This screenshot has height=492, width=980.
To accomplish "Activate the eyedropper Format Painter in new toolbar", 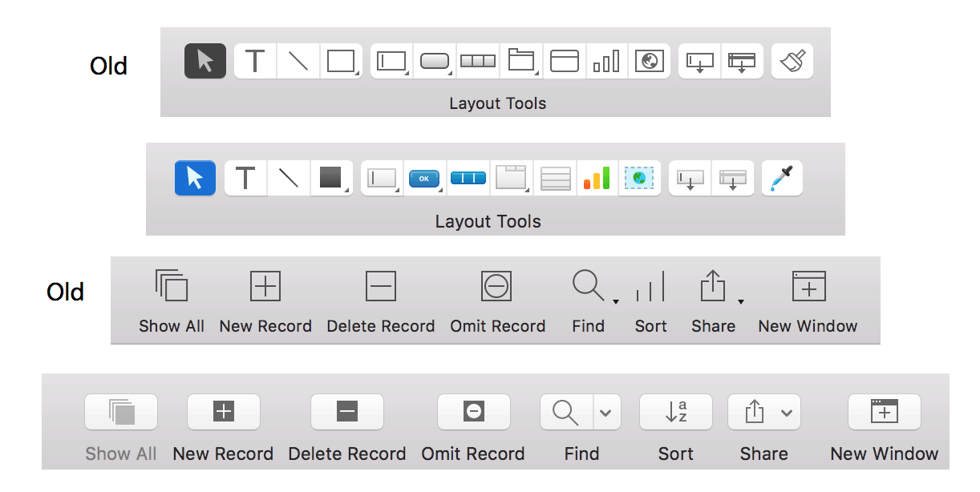I will (x=781, y=178).
